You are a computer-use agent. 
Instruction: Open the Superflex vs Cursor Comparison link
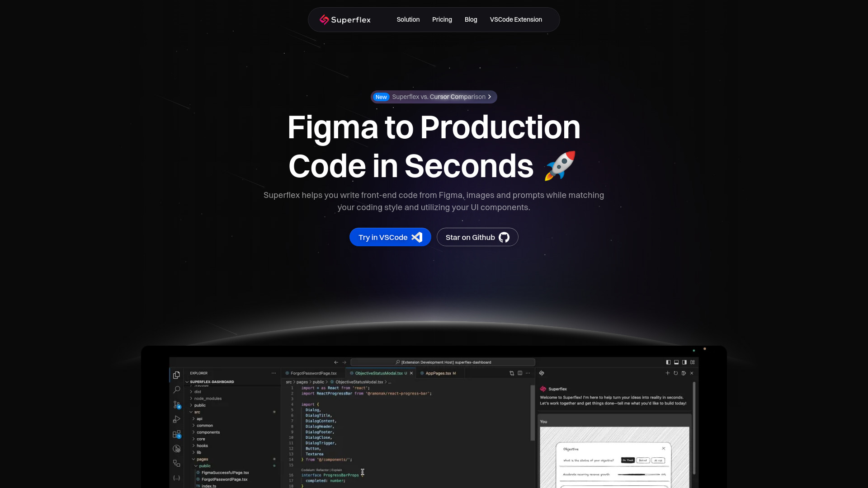434,97
